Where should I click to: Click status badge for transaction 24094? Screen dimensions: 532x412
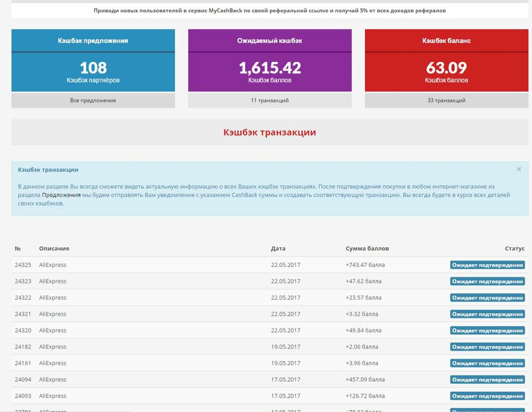[x=487, y=380]
